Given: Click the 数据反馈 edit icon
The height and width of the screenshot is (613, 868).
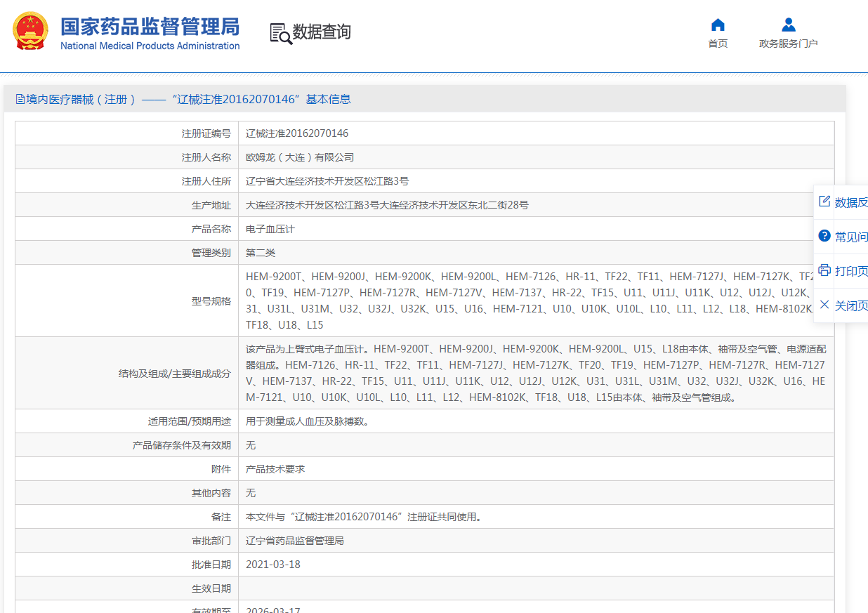Looking at the screenshot, I should (x=824, y=202).
